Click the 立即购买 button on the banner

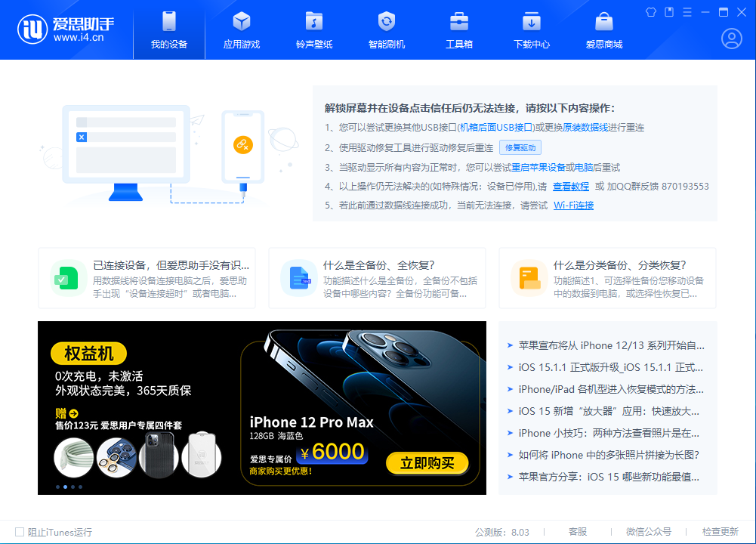tap(427, 463)
